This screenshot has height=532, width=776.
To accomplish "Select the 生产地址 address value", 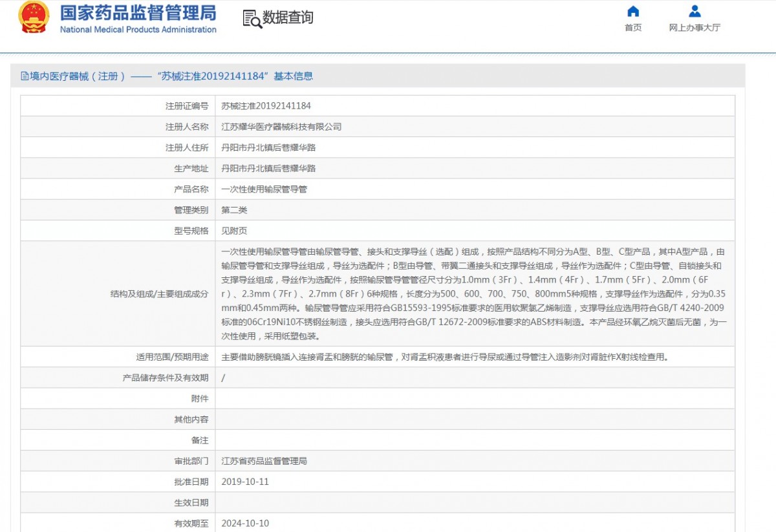I will pyautogui.click(x=268, y=168).
